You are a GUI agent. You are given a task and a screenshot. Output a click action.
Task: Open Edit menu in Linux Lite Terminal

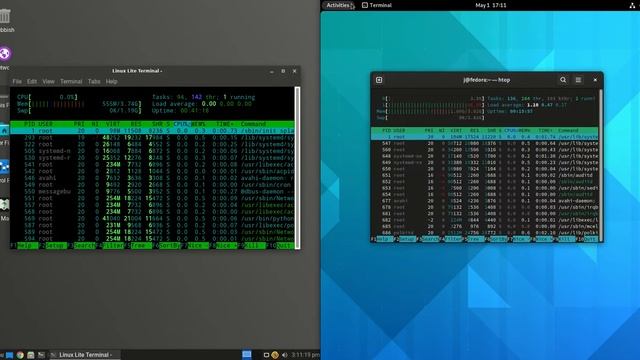coord(32,82)
